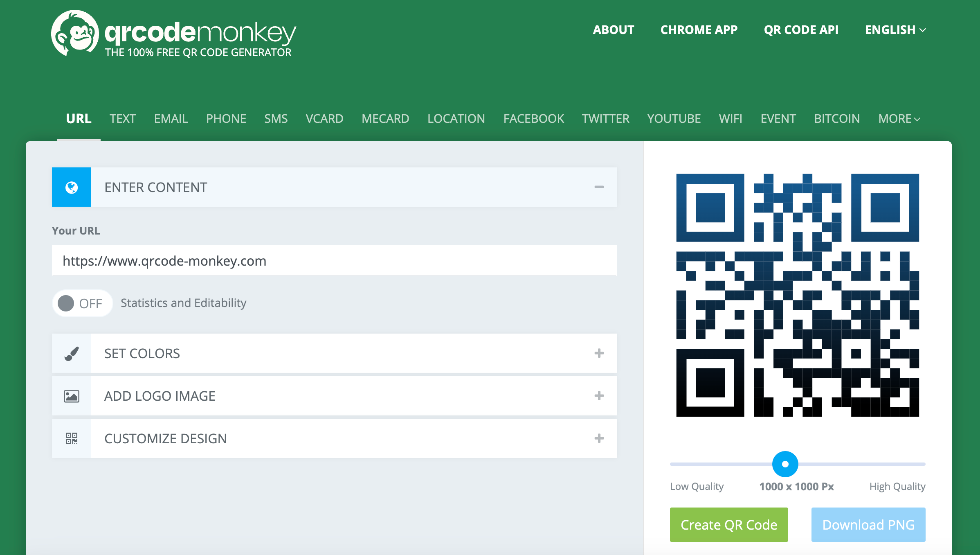Select the VCARD tab
Viewport: 980px width, 555px height.
coord(325,119)
